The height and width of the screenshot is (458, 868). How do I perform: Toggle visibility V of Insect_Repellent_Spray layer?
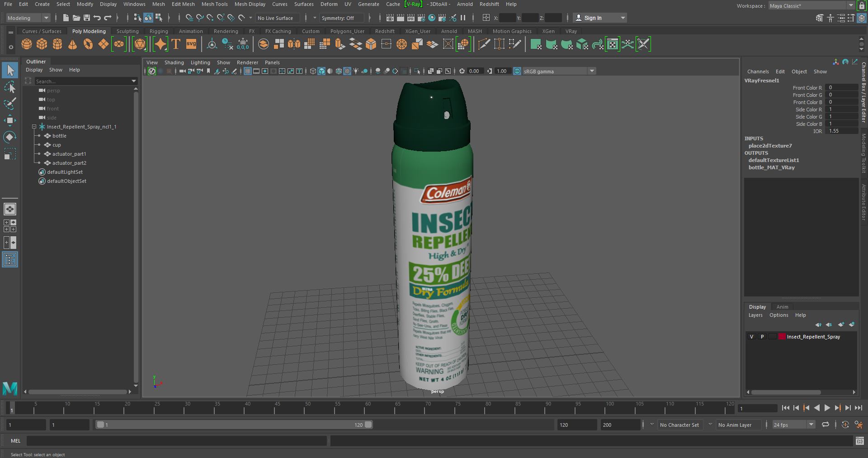[x=751, y=337]
